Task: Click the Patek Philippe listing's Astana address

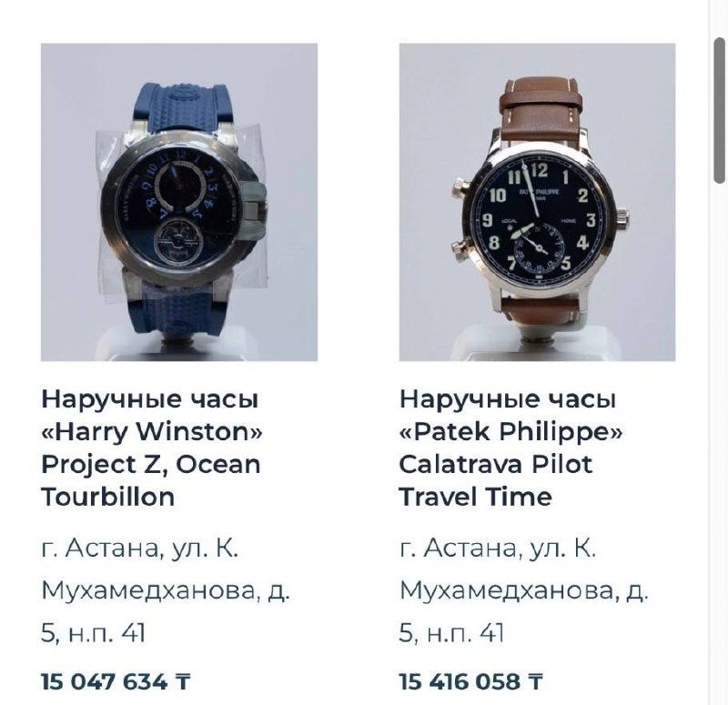Action: click(524, 590)
